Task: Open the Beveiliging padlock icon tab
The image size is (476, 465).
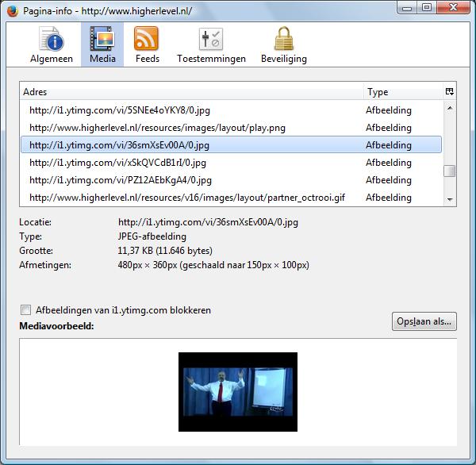Action: pos(284,44)
